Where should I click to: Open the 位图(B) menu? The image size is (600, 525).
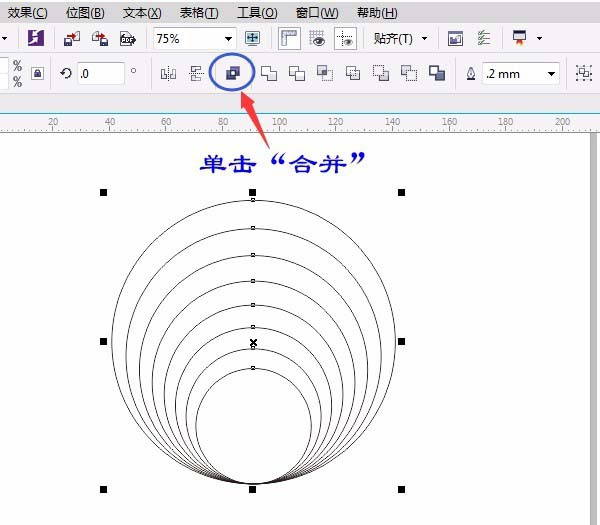click(x=85, y=13)
